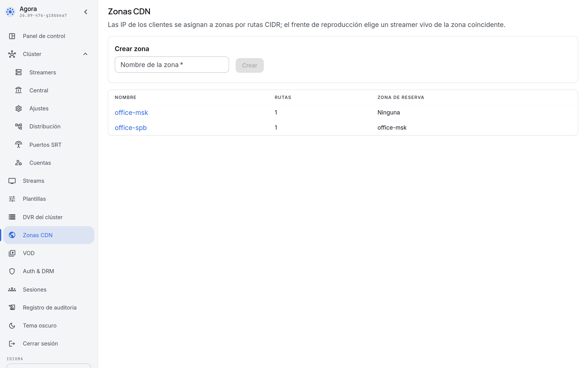
Task: Click the Cerrar sesión logout icon
Action: tap(12, 343)
